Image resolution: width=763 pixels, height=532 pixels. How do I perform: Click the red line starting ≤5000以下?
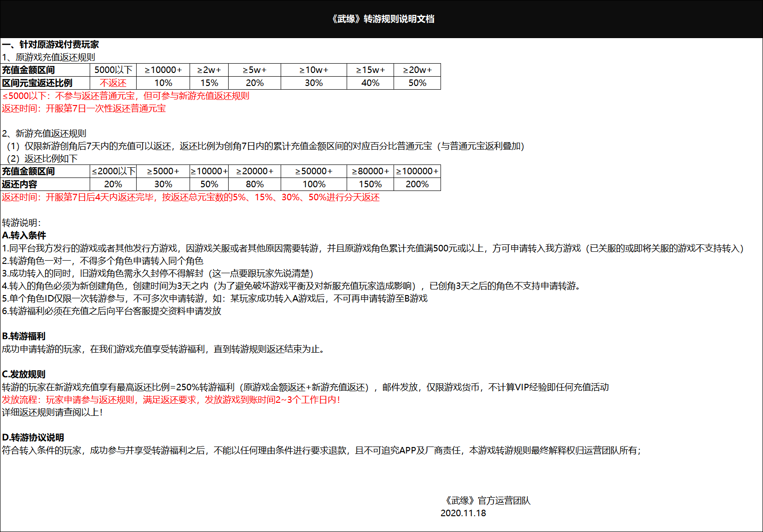(125, 96)
